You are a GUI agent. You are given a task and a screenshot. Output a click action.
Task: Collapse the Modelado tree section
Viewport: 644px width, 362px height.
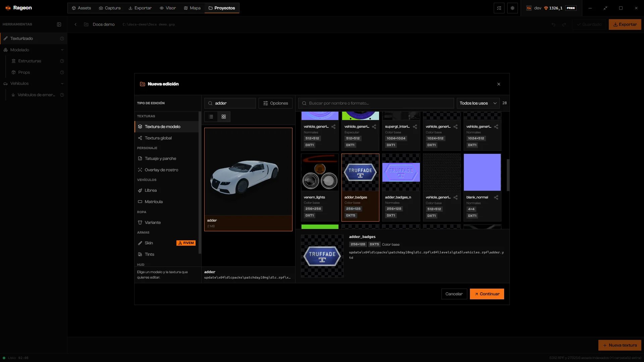point(62,50)
